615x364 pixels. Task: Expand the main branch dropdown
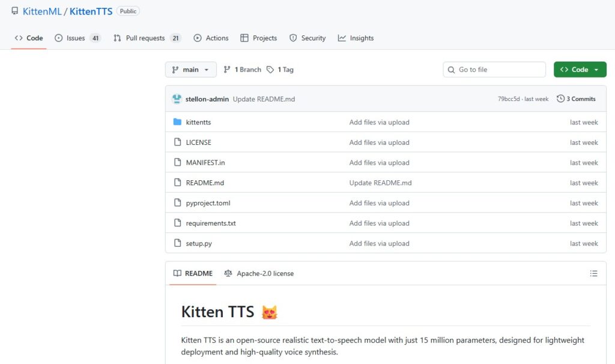190,70
